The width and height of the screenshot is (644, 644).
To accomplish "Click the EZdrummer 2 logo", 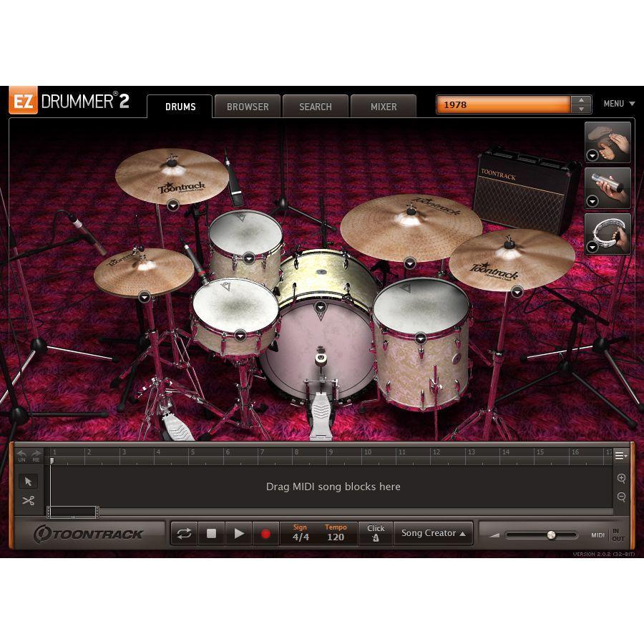I will tap(69, 101).
